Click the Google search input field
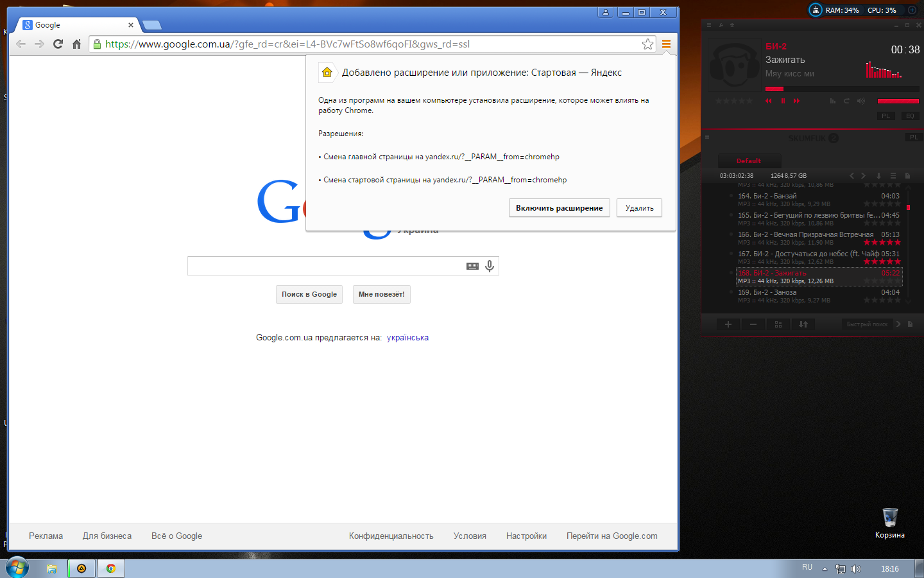This screenshot has height=578, width=924. click(324, 266)
